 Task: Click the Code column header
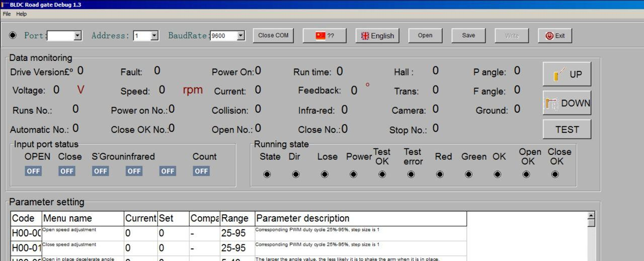tap(26, 218)
